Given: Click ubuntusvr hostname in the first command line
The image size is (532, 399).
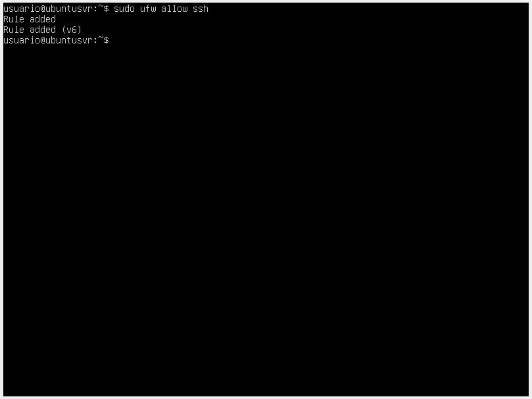Looking at the screenshot, I should tap(69, 9).
